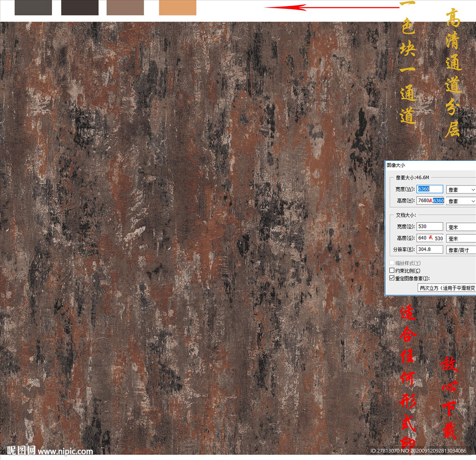
Task: Click the orange-tan color swatch
Action: click(178, 7)
